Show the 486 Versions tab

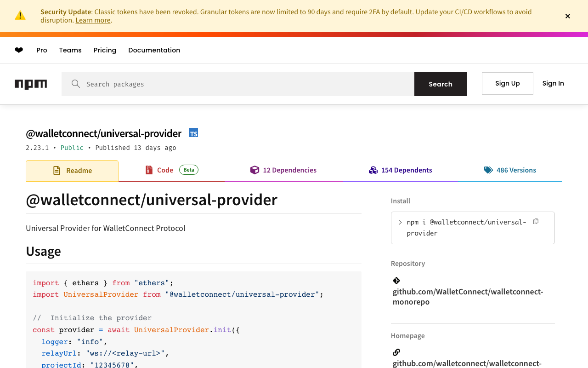(x=510, y=170)
